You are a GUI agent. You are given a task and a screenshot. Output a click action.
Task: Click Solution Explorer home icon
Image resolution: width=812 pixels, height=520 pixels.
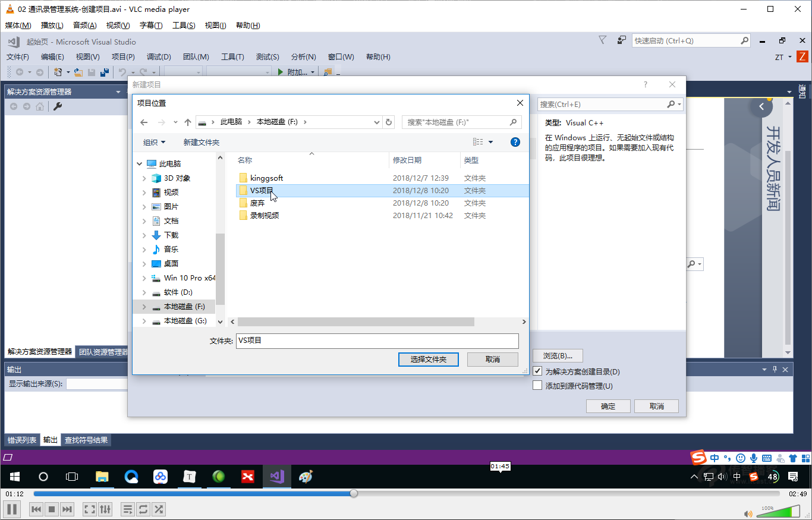[x=39, y=106]
